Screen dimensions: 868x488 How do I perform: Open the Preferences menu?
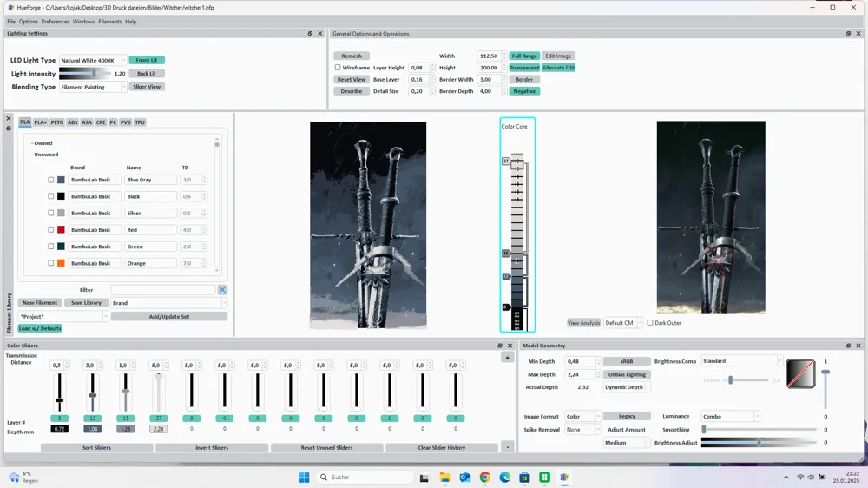(x=55, y=22)
